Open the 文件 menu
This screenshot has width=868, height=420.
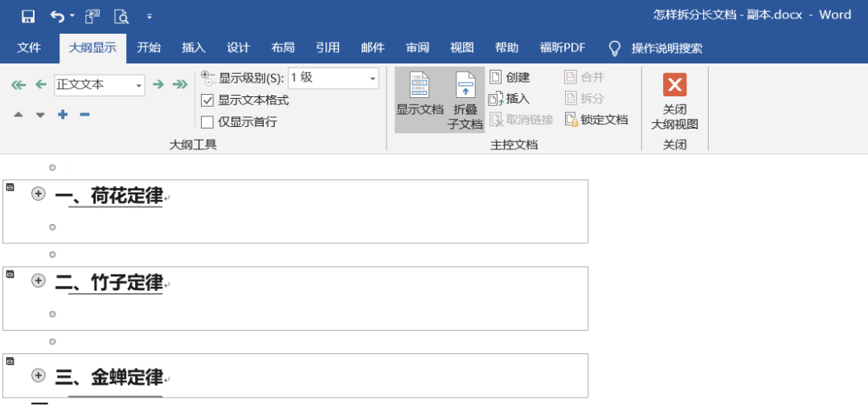pyautogui.click(x=29, y=48)
